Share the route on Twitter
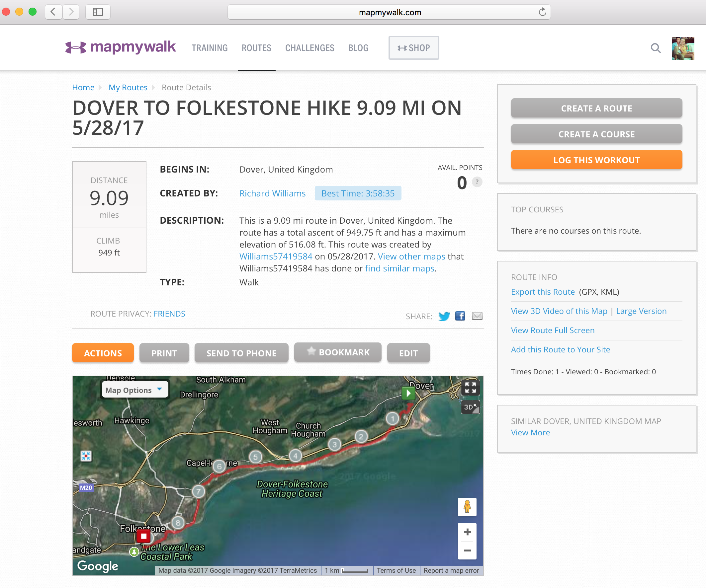 coord(444,316)
